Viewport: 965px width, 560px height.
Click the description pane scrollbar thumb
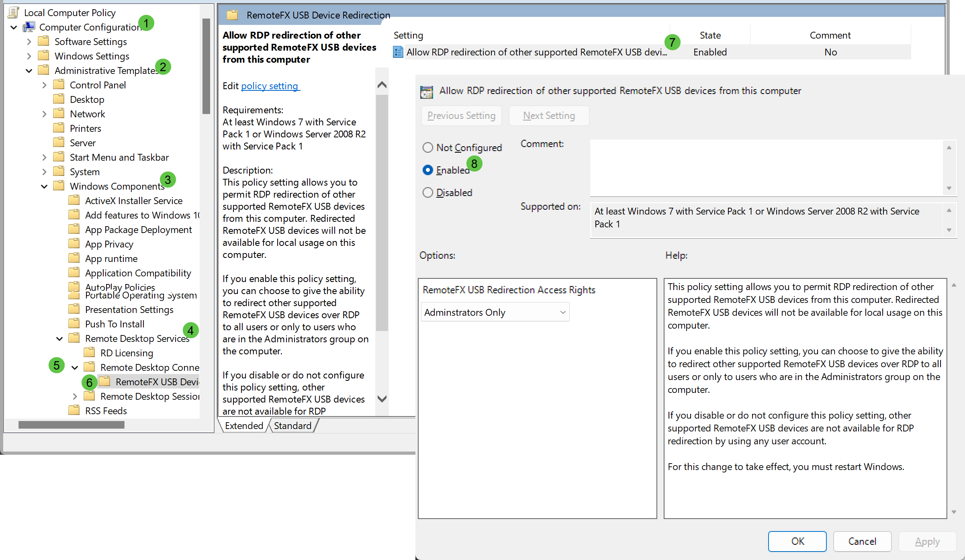click(x=382, y=213)
